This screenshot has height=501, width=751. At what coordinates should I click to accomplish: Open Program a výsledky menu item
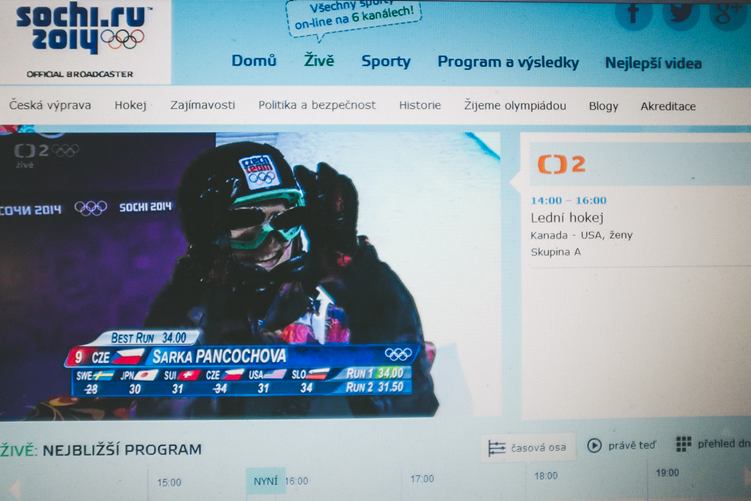(x=508, y=62)
